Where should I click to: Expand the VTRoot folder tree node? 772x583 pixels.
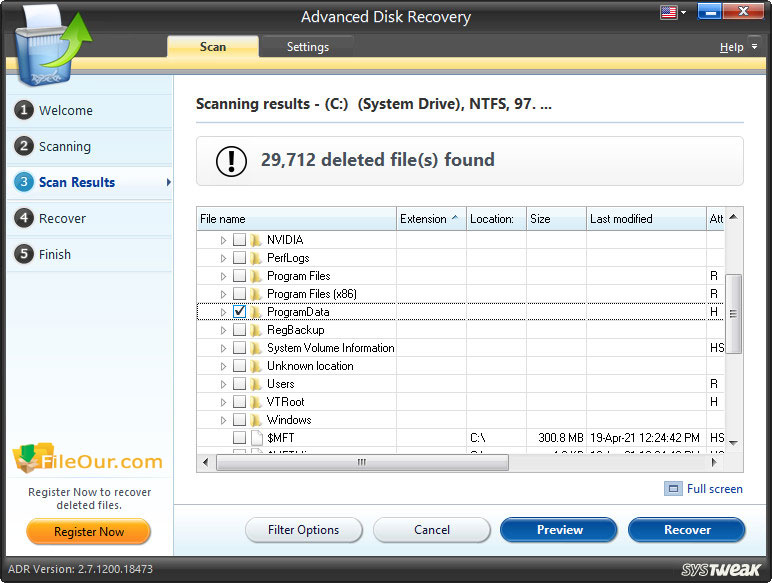(x=223, y=402)
